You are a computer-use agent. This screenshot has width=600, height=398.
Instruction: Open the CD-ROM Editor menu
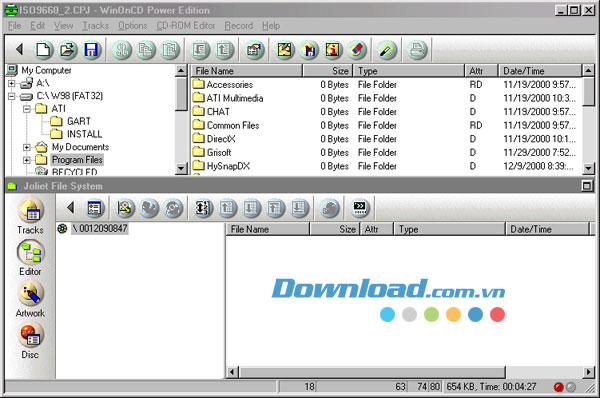coord(186,26)
